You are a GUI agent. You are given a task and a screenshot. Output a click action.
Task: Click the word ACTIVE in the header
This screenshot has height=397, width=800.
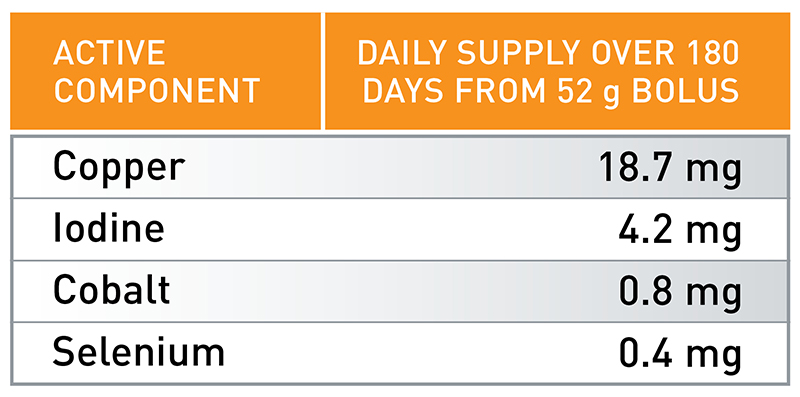pos(109,52)
